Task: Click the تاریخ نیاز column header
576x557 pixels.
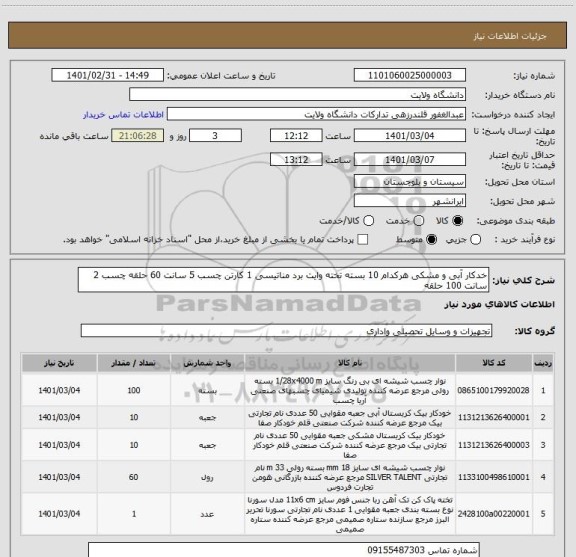Action: [x=59, y=363]
